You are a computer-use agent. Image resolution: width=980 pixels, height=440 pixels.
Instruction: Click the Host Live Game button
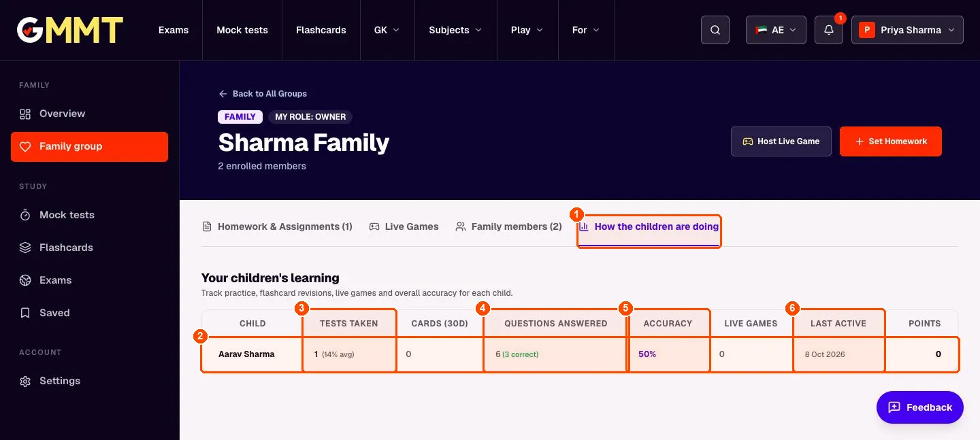point(781,141)
